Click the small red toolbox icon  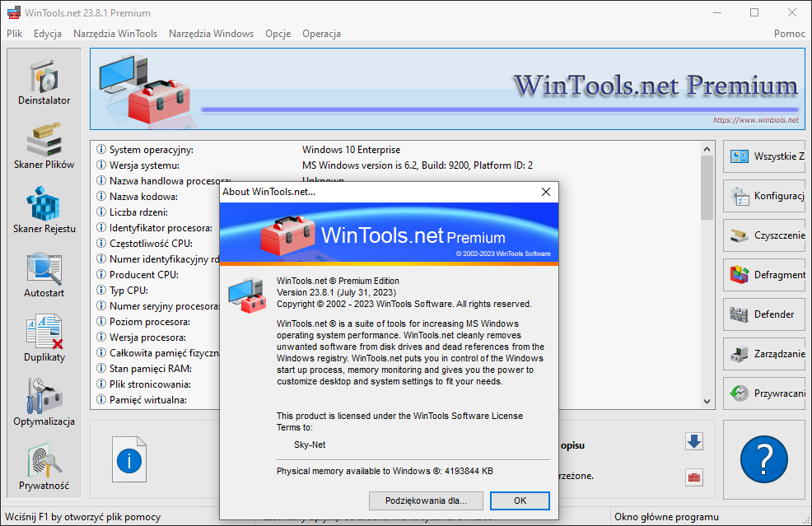coord(694,477)
